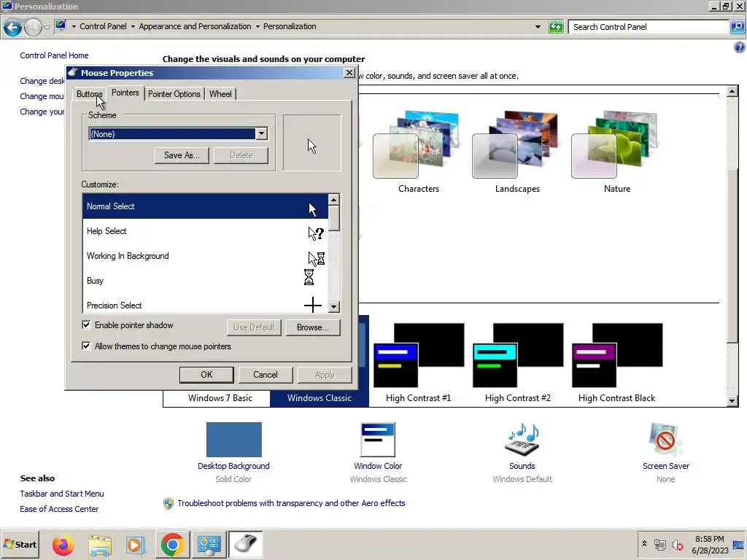This screenshot has width=747, height=560.
Task: Click the network tray icon
Action: pos(659,544)
